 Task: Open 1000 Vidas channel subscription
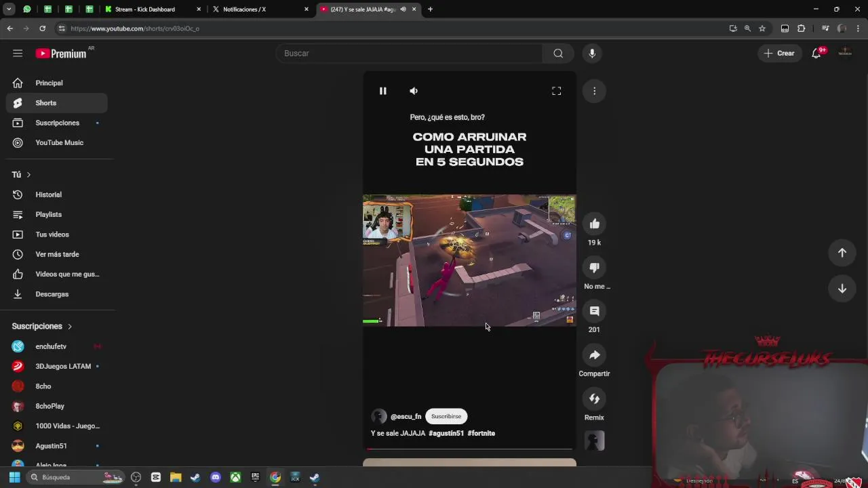click(x=57, y=426)
